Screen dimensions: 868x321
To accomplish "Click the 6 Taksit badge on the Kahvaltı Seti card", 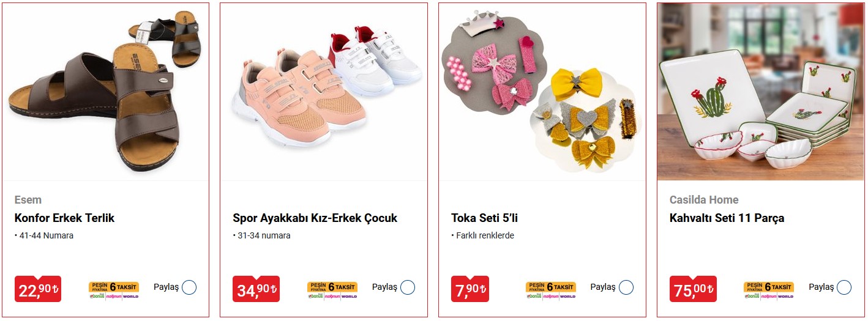I will (769, 290).
